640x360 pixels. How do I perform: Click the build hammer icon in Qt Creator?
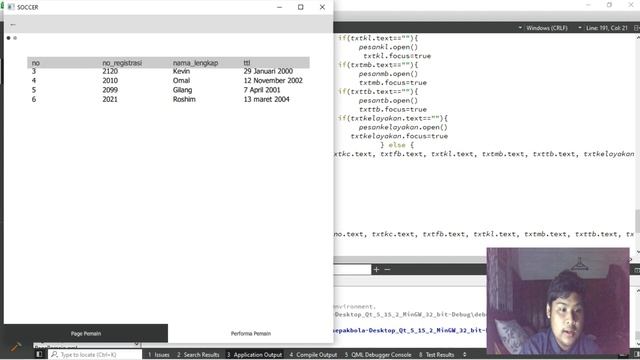point(16,347)
